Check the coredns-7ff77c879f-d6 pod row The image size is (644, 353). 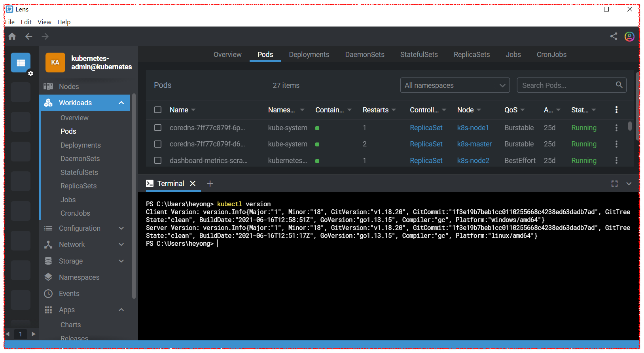tap(158, 144)
